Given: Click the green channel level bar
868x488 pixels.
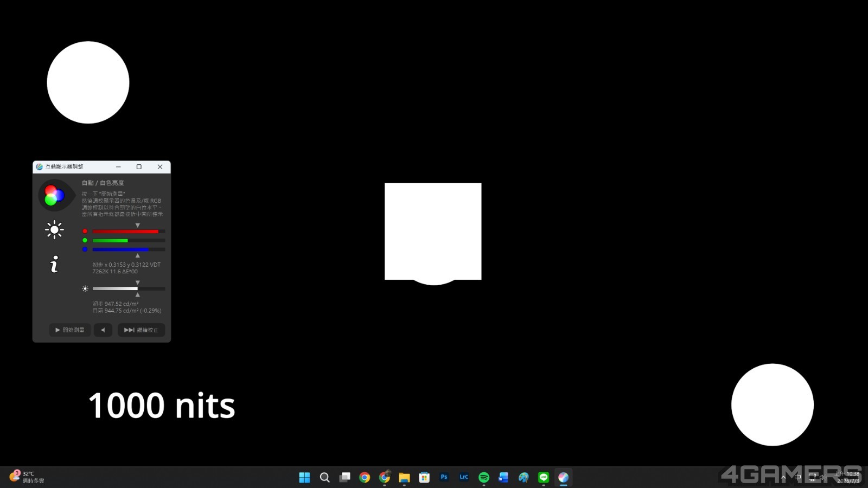Looking at the screenshot, I should [x=129, y=240].
